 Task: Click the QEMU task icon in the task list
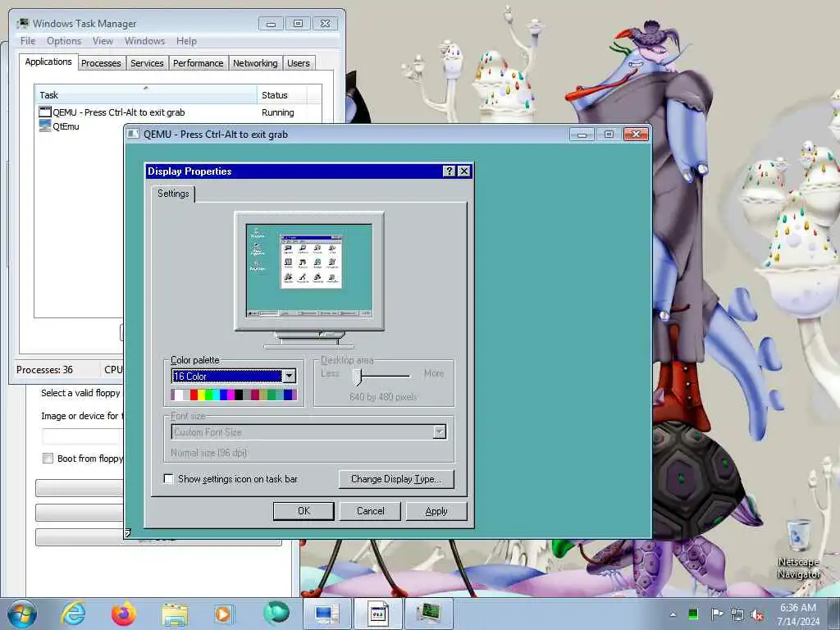[45, 112]
